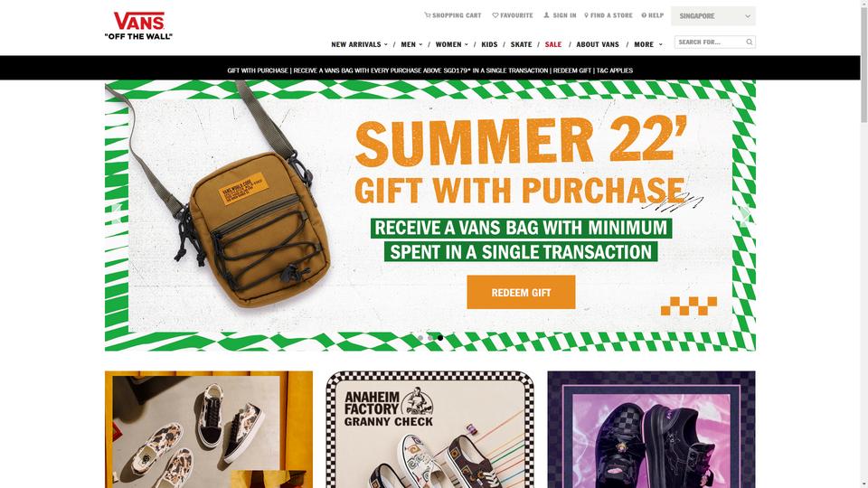
Task: Select the first carousel dot
Action: pyautogui.click(x=420, y=337)
